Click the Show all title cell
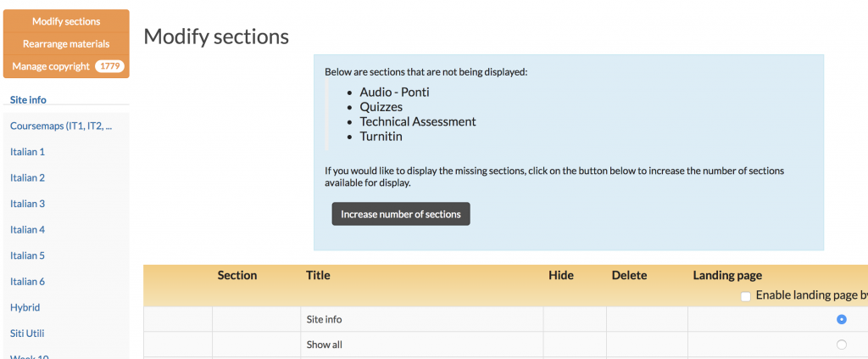The height and width of the screenshot is (359, 868). pyautogui.click(x=422, y=345)
